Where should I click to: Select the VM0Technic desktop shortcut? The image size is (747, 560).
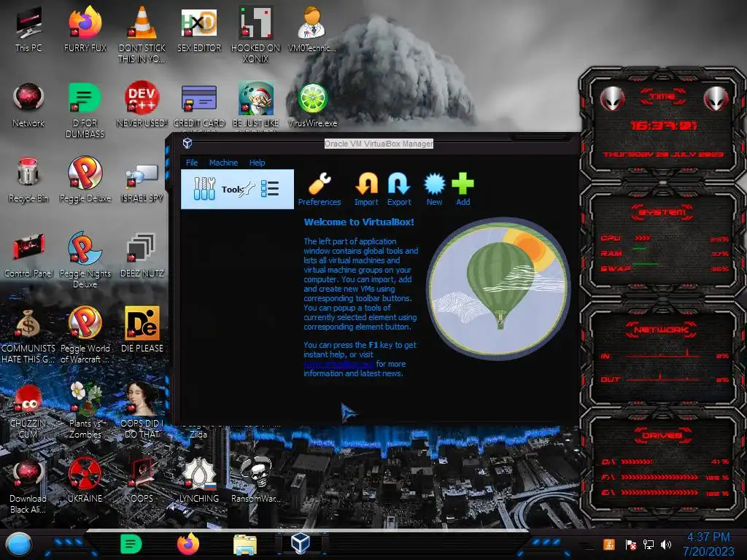pos(312,29)
